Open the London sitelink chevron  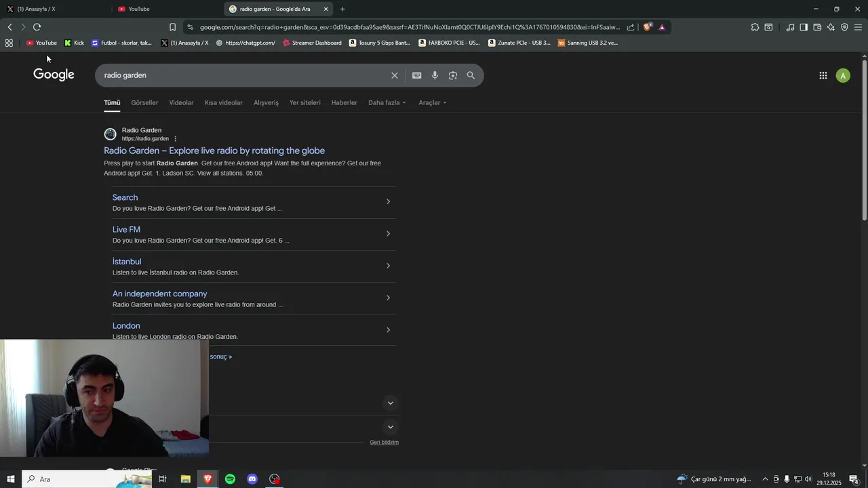click(x=388, y=330)
